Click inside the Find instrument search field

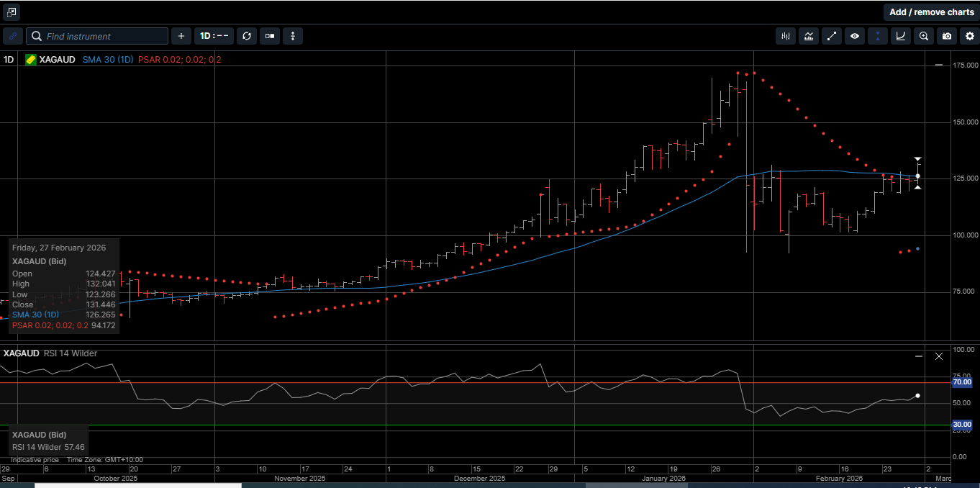(97, 36)
